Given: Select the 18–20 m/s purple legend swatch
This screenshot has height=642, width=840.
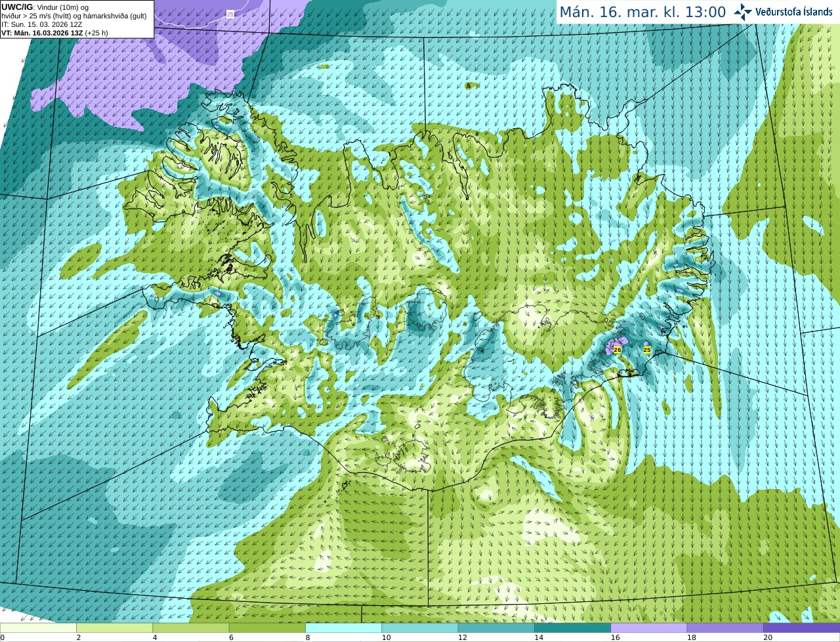Looking at the screenshot, I should (x=725, y=628).
